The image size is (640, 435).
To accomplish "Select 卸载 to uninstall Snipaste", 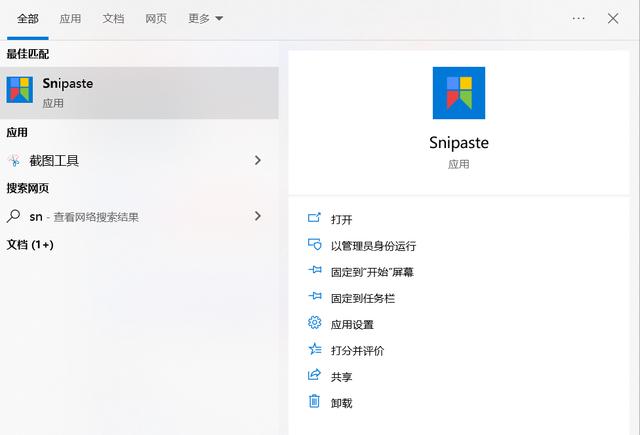I will pyautogui.click(x=342, y=403).
